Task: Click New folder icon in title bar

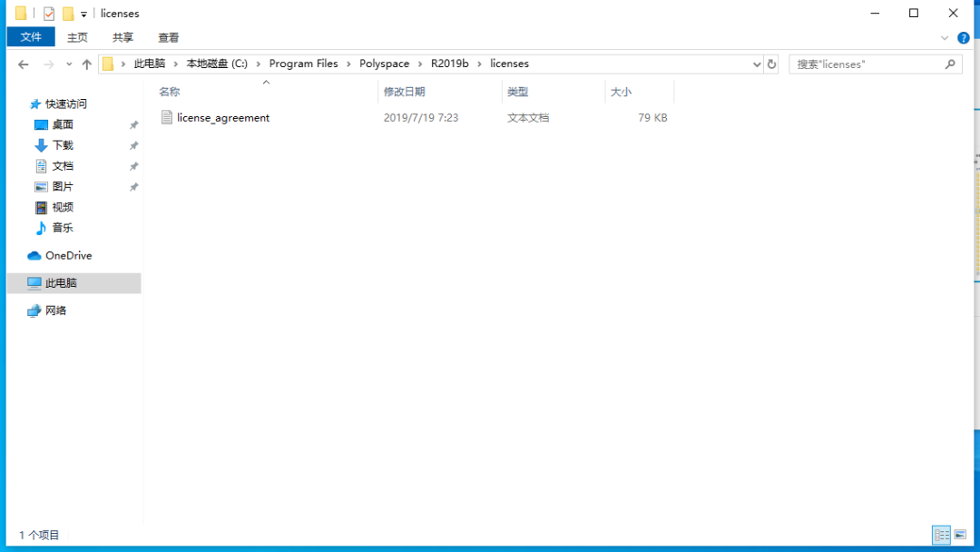Action: tap(67, 13)
